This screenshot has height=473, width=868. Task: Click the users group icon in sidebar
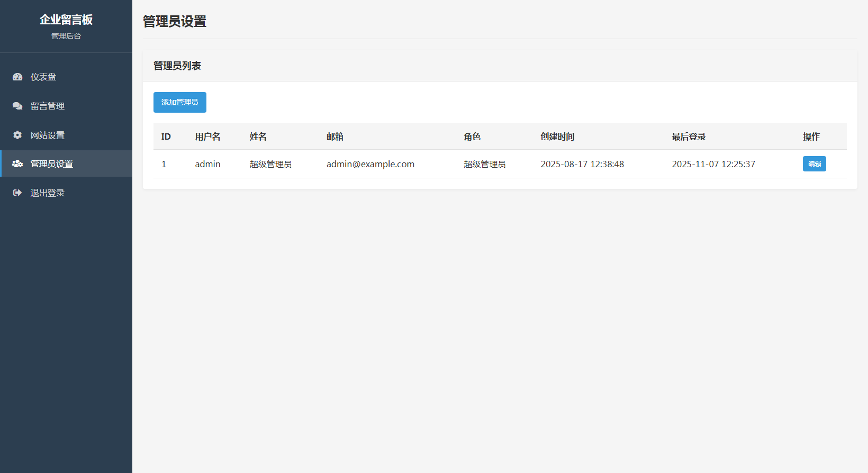pyautogui.click(x=17, y=163)
